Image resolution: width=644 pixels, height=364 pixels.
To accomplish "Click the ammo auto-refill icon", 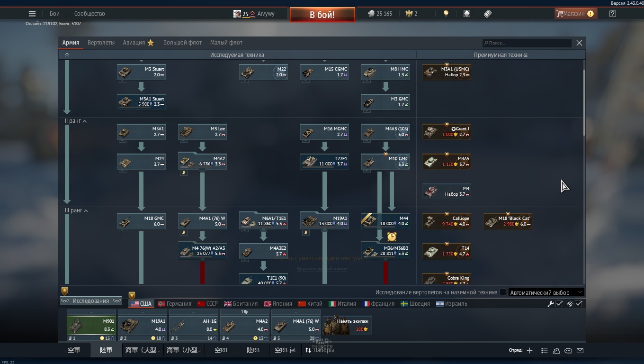I will [570, 304].
